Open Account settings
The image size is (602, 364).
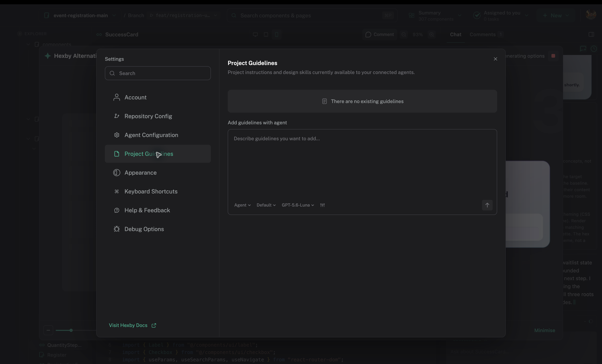click(x=158, y=97)
